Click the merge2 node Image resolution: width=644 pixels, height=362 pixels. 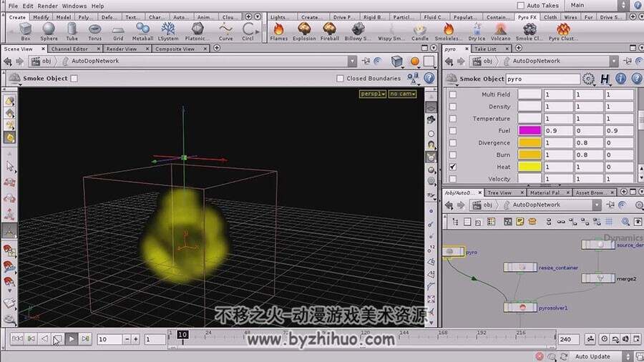coord(598,278)
